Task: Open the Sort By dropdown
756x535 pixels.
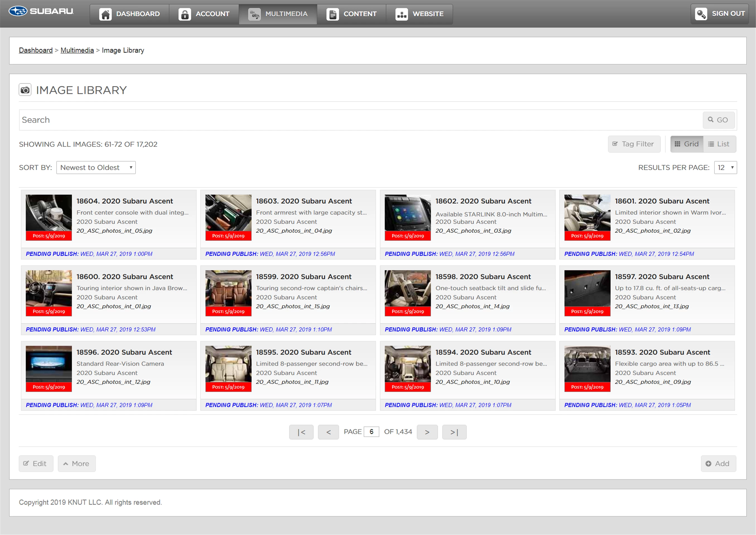Action: click(96, 167)
